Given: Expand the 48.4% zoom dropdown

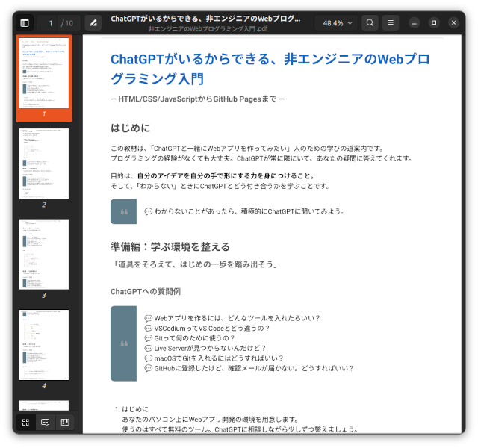Looking at the screenshot, I should 338,23.
